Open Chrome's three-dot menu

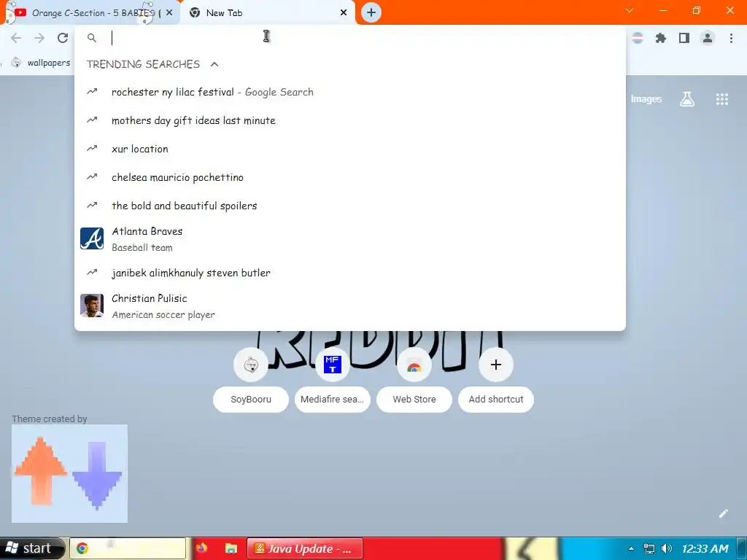click(x=731, y=38)
